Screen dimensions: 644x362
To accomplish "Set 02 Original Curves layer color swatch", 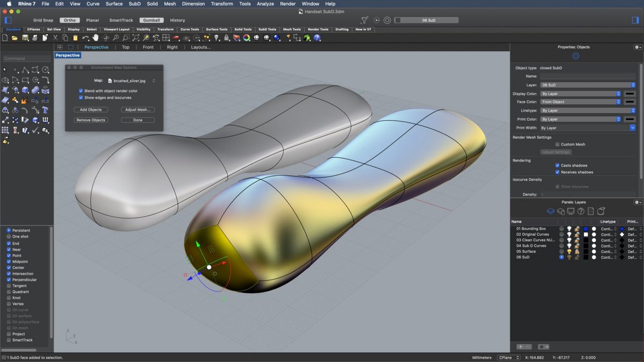I will point(586,234).
